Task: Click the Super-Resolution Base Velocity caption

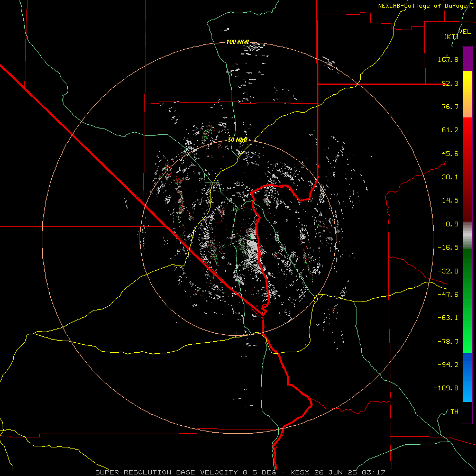Action: (240, 472)
